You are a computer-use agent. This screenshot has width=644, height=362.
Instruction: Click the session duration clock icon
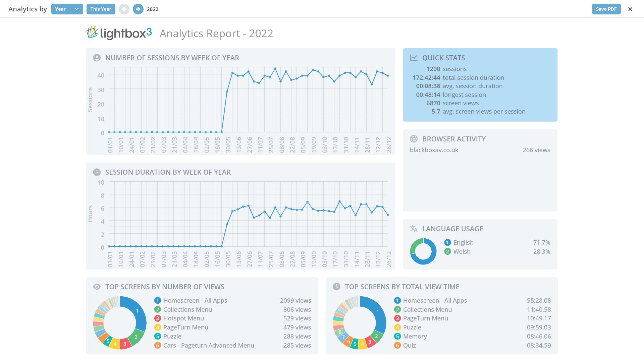[x=97, y=172]
